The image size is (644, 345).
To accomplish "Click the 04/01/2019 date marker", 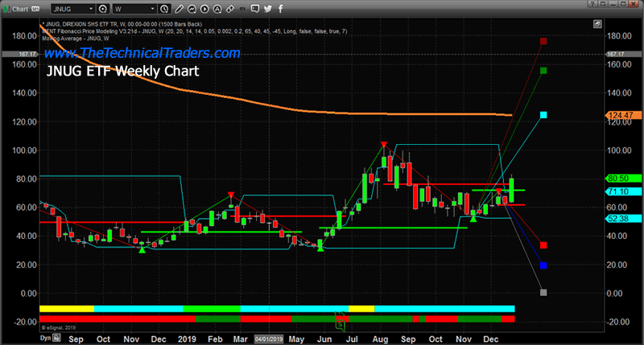I will click(269, 339).
